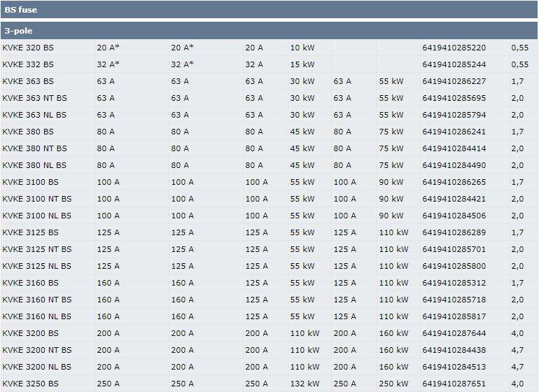Select the KVKE 3200 BS row label

click(x=30, y=333)
